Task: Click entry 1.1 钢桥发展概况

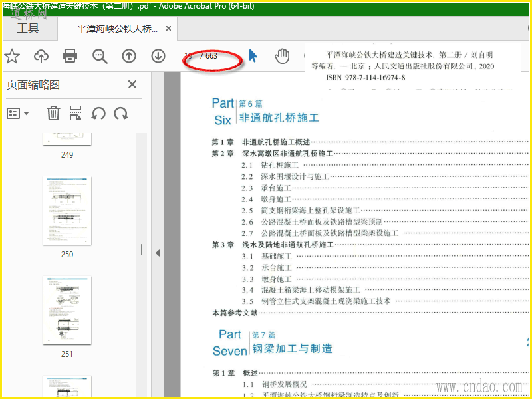Action: (x=275, y=384)
